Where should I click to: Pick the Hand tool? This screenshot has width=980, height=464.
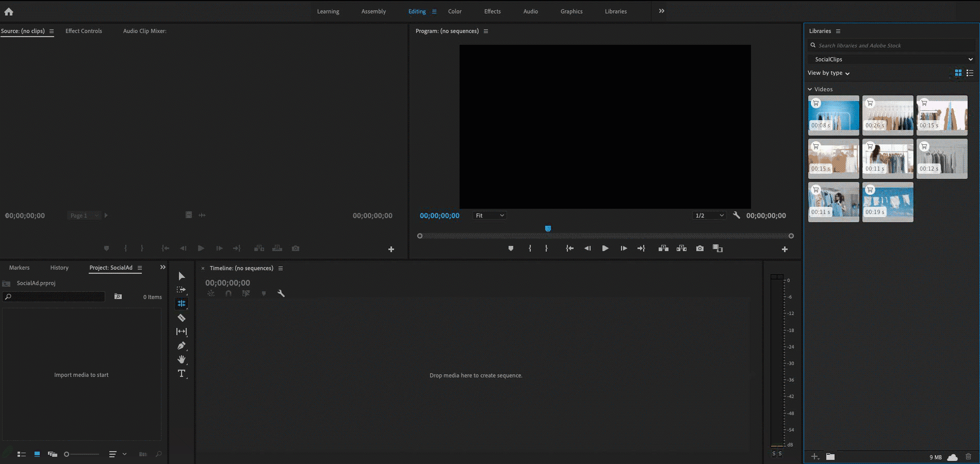pyautogui.click(x=182, y=359)
